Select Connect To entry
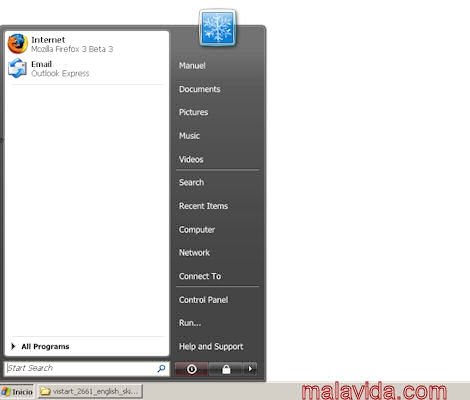The image size is (470, 400). [x=200, y=276]
